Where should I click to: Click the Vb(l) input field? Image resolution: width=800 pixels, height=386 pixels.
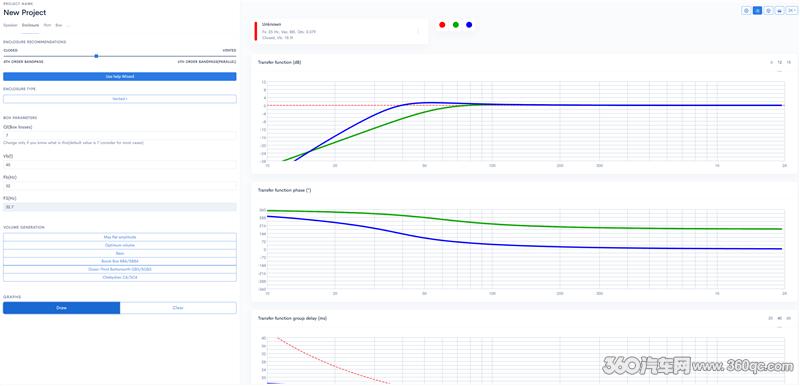coord(119,165)
